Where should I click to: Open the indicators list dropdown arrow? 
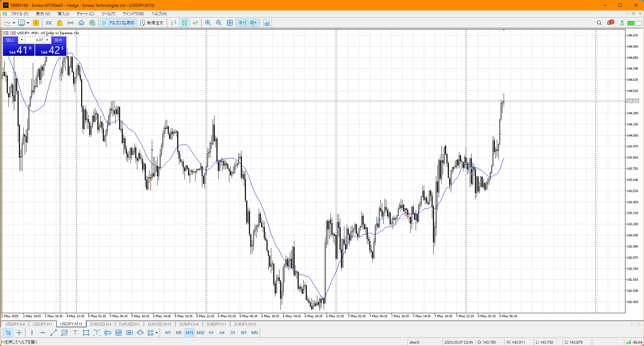pyautogui.click(x=28, y=23)
